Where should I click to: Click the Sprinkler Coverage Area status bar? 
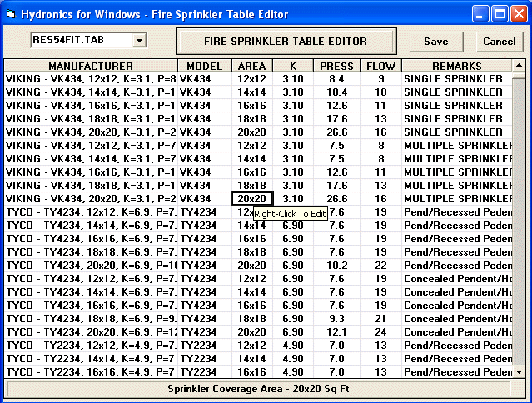point(259,388)
